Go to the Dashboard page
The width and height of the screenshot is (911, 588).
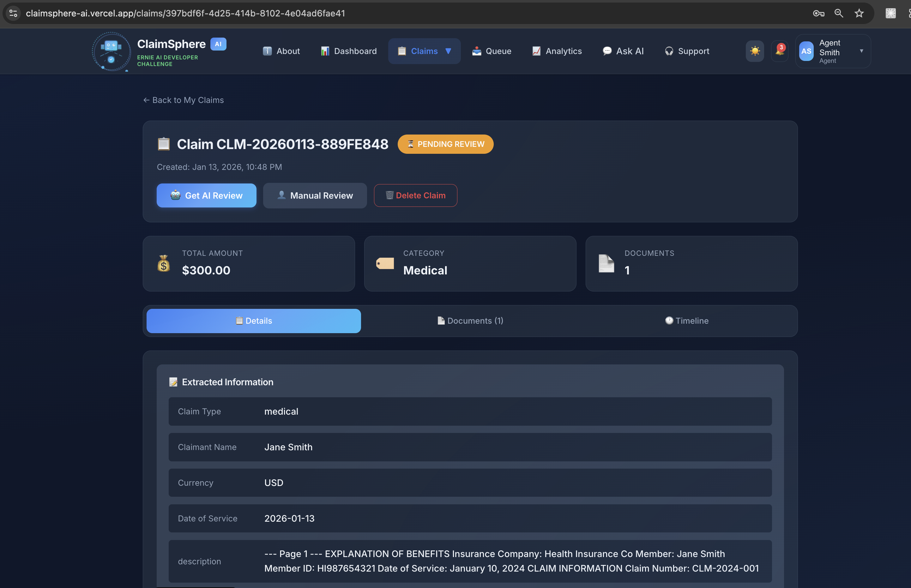[x=348, y=51]
